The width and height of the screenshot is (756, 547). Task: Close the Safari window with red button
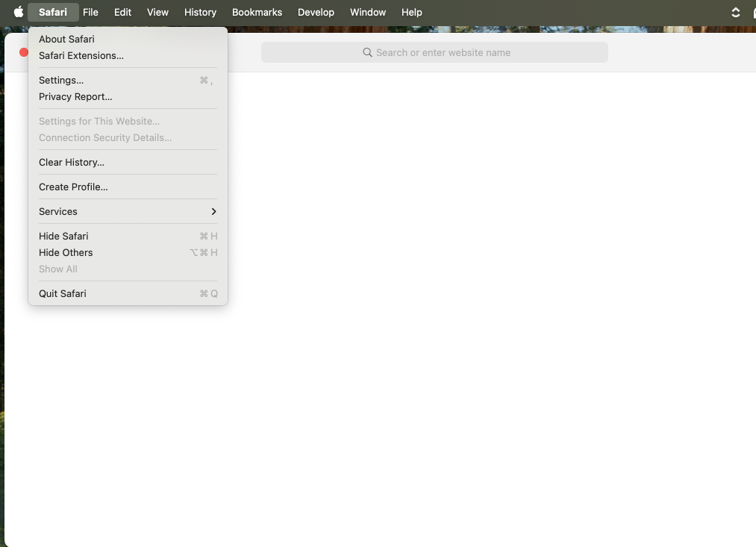(24, 52)
